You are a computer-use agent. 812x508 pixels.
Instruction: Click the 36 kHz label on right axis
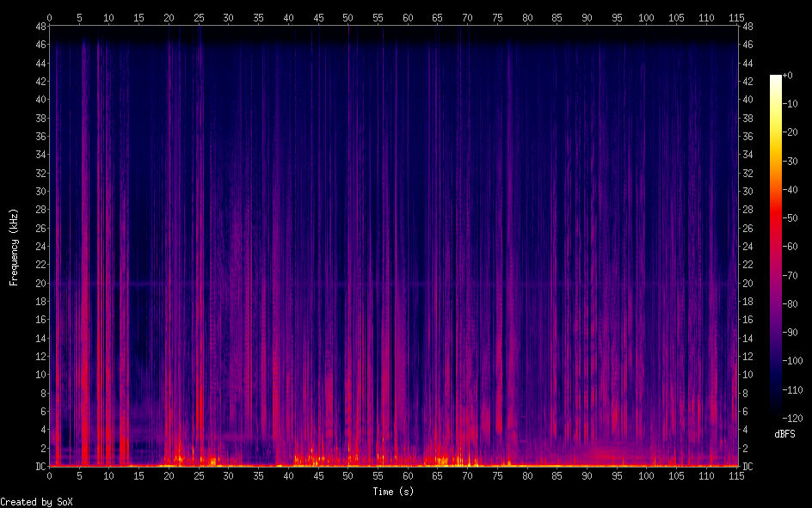point(748,136)
